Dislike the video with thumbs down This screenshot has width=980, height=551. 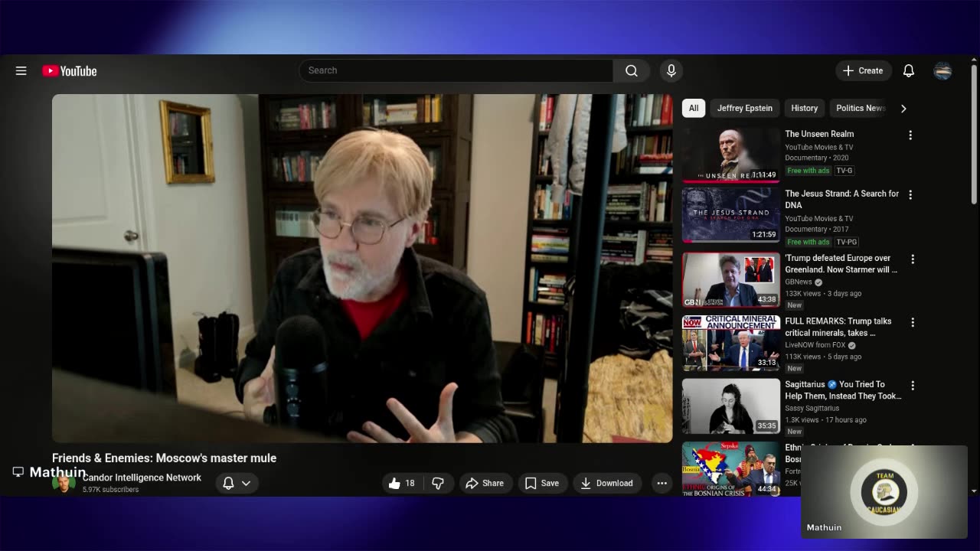[438, 483]
